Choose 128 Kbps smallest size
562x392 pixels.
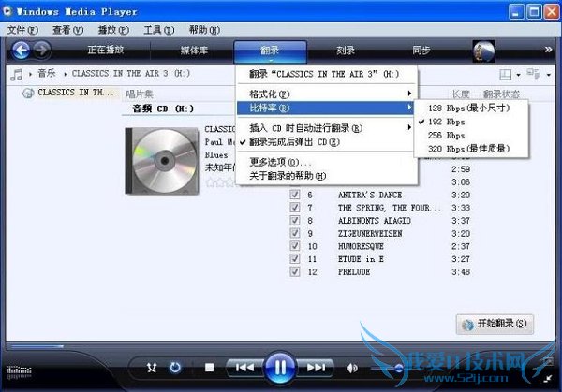point(471,109)
